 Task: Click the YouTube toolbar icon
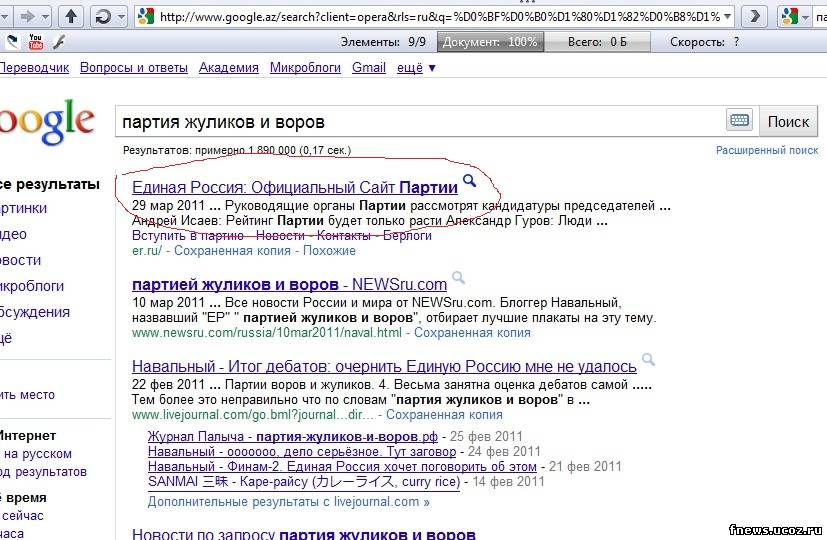(x=35, y=42)
